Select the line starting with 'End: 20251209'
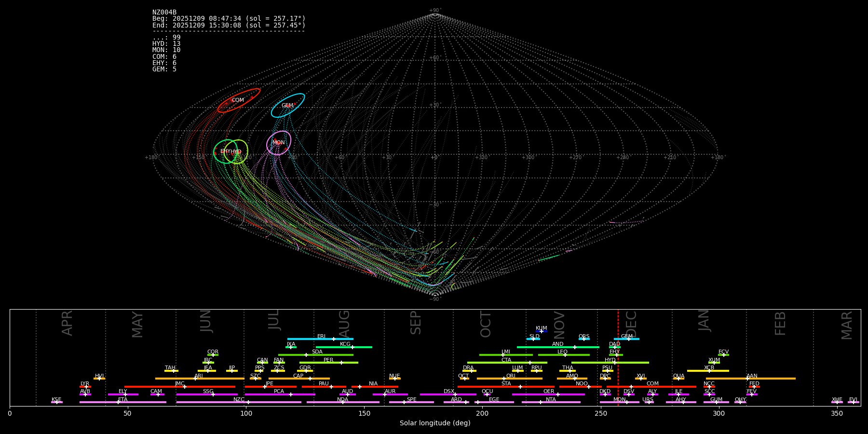Image resolution: width=868 pixels, height=434 pixels. 229,25
